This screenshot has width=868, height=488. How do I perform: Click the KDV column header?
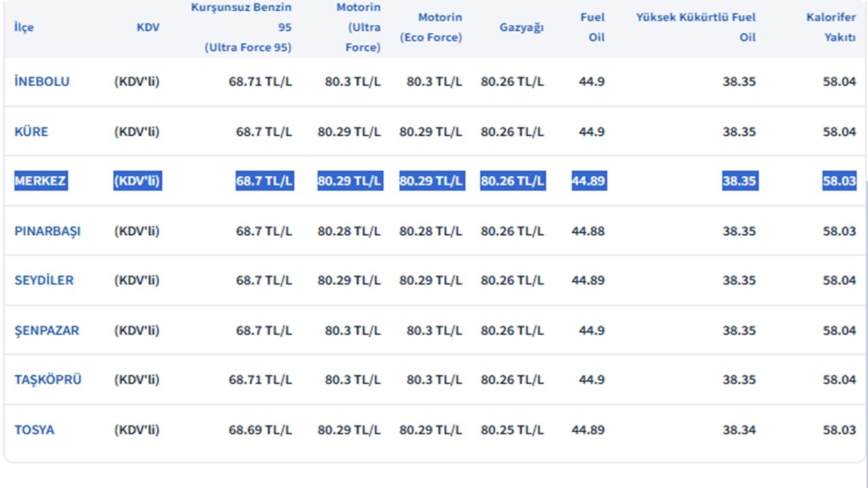(148, 28)
